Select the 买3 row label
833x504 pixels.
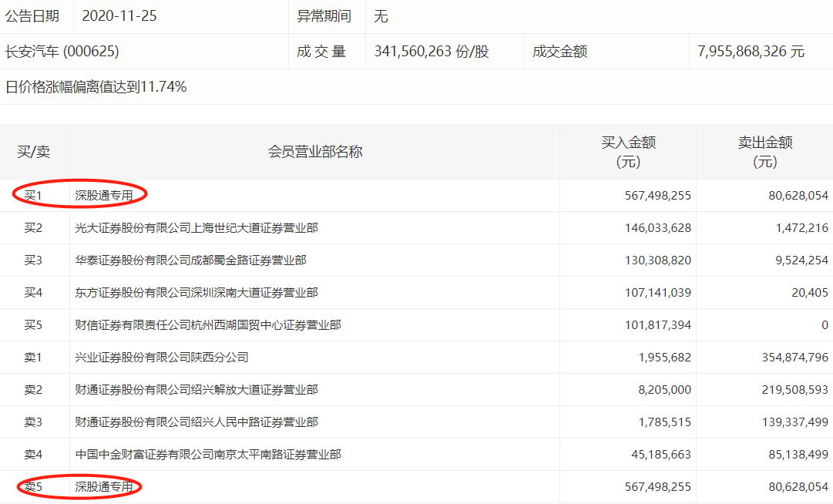click(x=33, y=260)
